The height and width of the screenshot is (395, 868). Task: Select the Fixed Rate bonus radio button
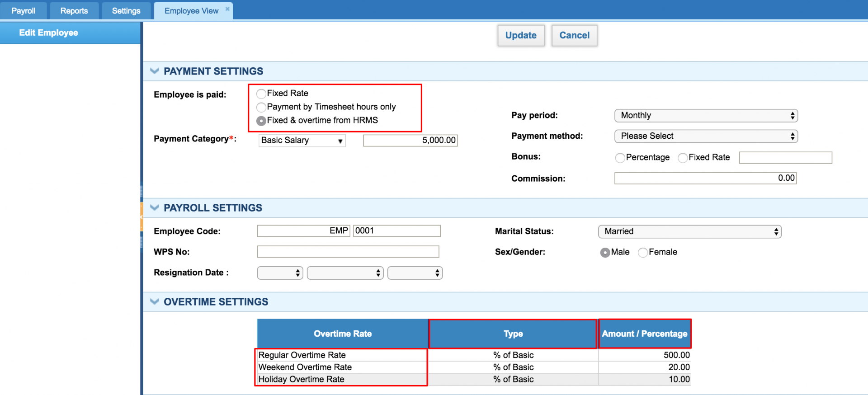tap(683, 158)
